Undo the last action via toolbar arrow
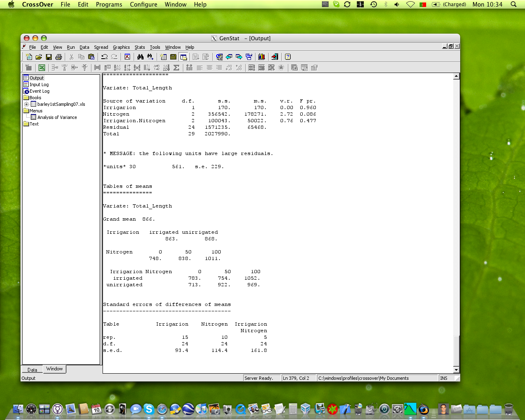525x420 pixels. click(x=104, y=57)
